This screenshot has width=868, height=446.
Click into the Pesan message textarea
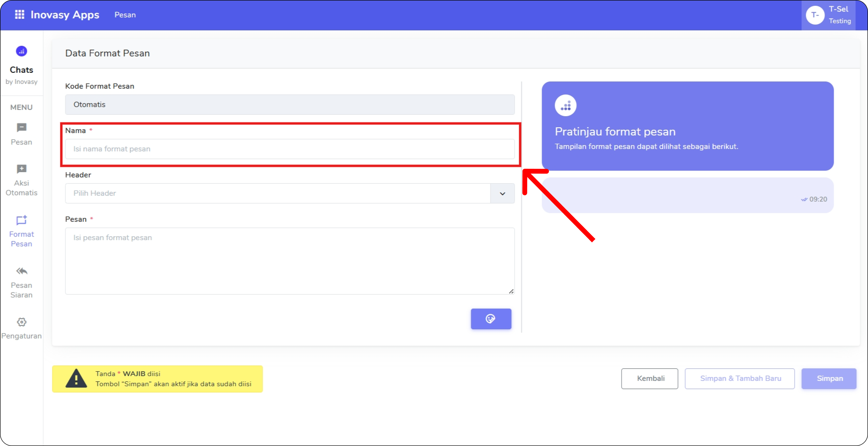(289, 261)
